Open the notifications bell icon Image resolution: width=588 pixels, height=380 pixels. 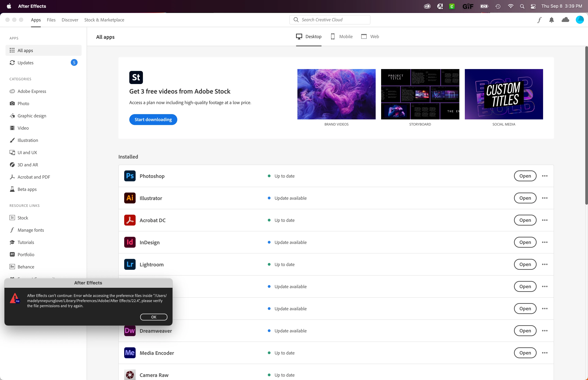click(551, 20)
